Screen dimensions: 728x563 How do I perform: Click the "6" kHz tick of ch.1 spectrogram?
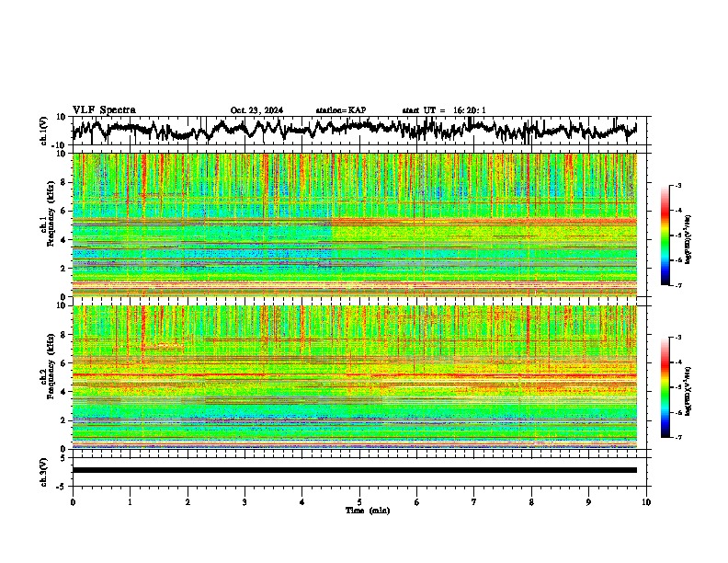pyautogui.click(x=63, y=211)
